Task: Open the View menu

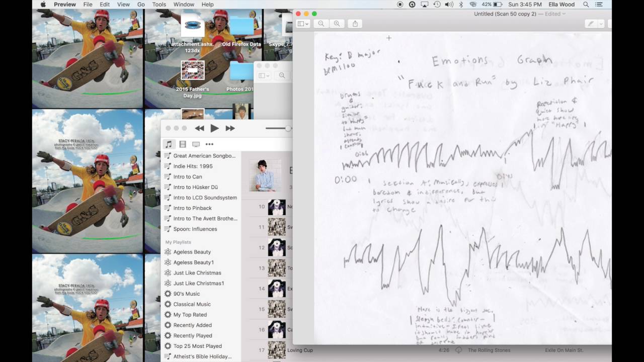Action: pos(123,5)
